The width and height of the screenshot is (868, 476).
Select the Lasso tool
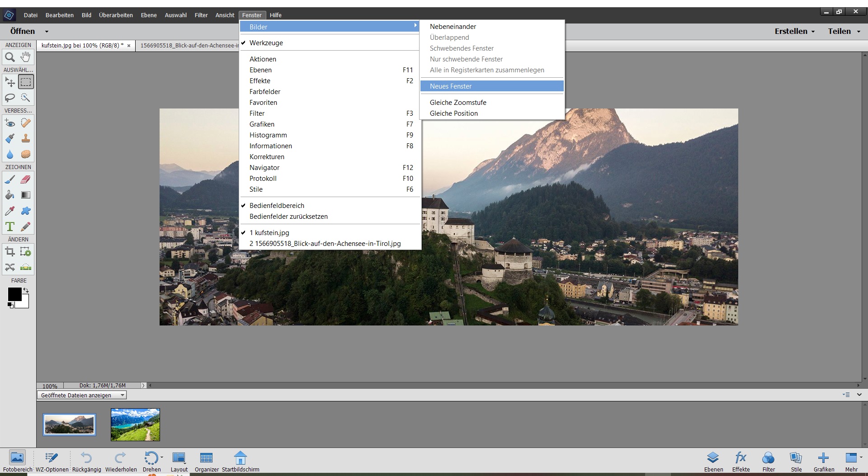pyautogui.click(x=10, y=98)
